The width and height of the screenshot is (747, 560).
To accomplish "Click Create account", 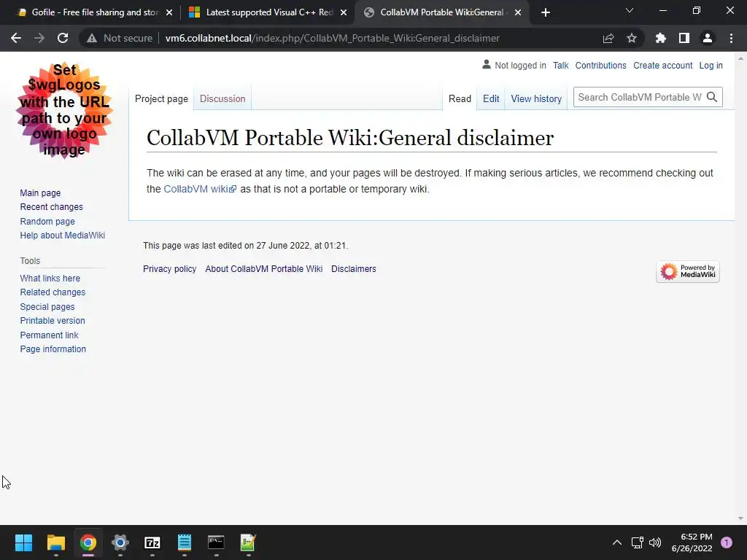I will click(662, 65).
